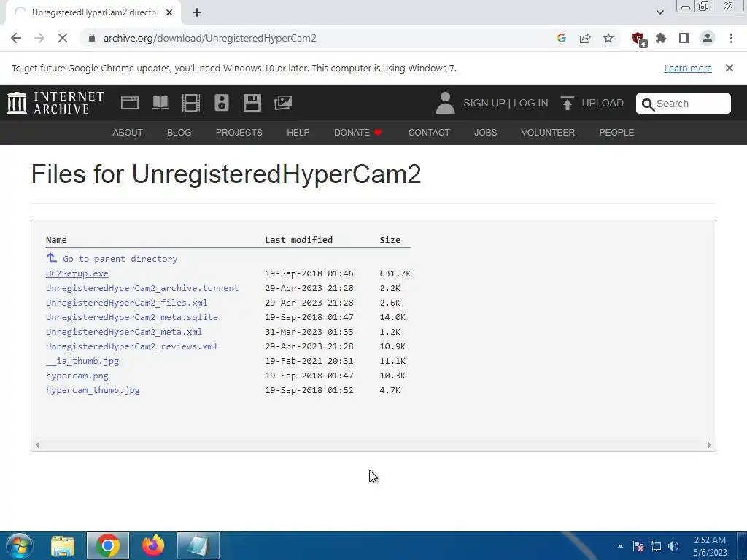Click the Google icon in address bar
747x560 pixels.
tap(561, 38)
